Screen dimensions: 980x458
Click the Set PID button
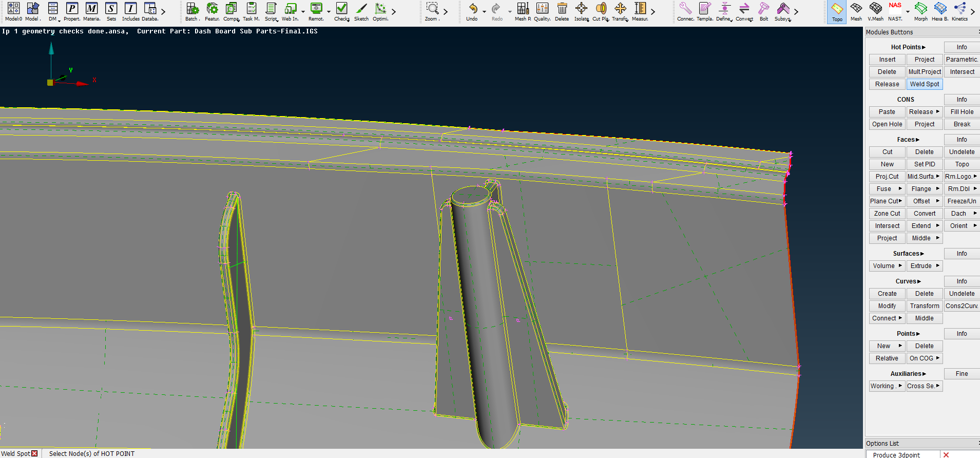pos(924,164)
